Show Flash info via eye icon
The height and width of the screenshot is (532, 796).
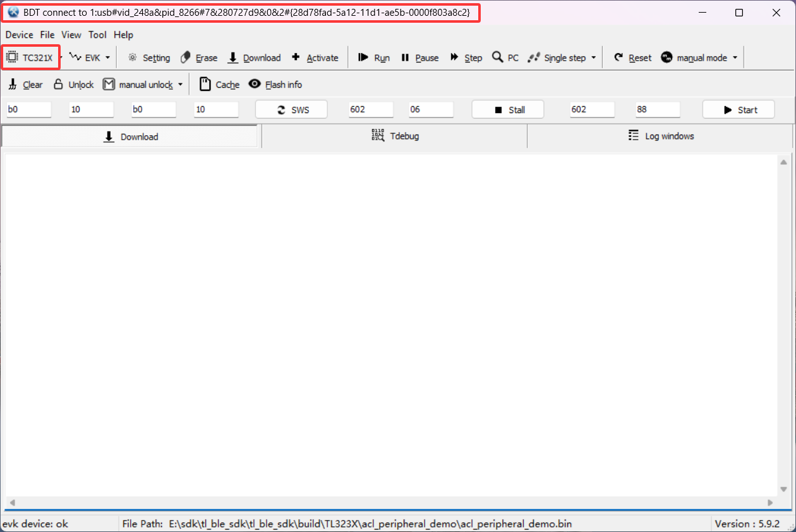tap(275, 84)
